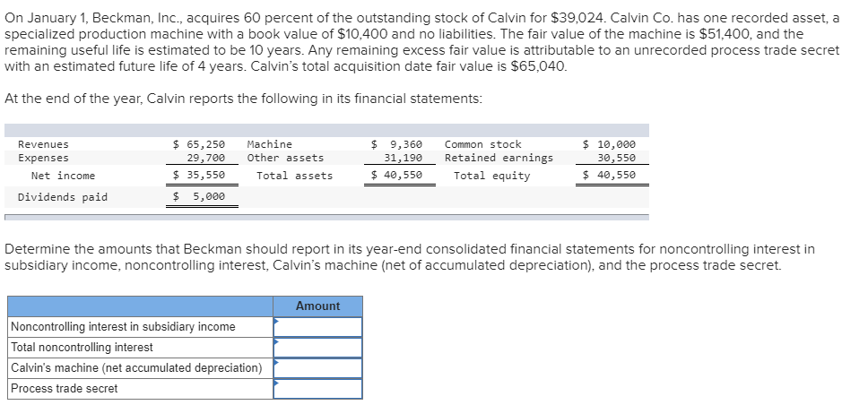Screen dimensions: 868x405
Task: Click the Noncontrolling interest in subsidiary income row label
Action: (123, 327)
